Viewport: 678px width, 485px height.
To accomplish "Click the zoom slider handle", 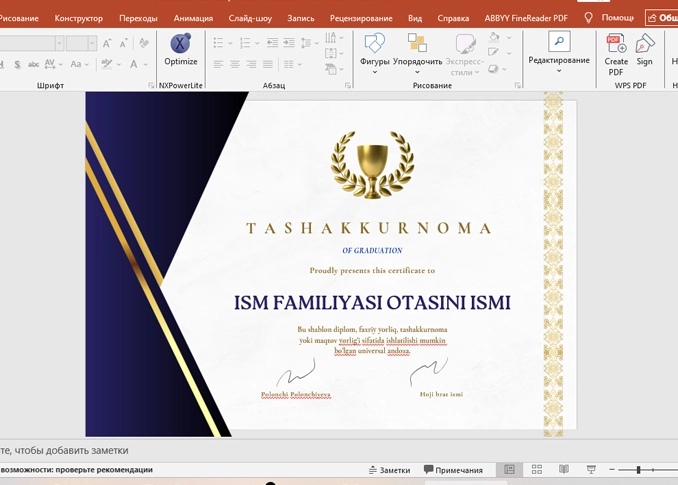I will tap(638, 469).
